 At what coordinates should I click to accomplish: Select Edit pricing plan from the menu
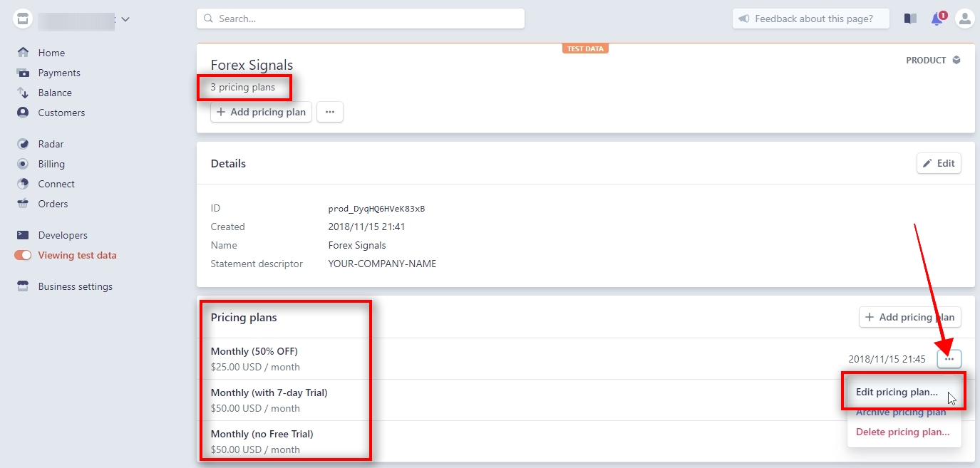pos(898,391)
